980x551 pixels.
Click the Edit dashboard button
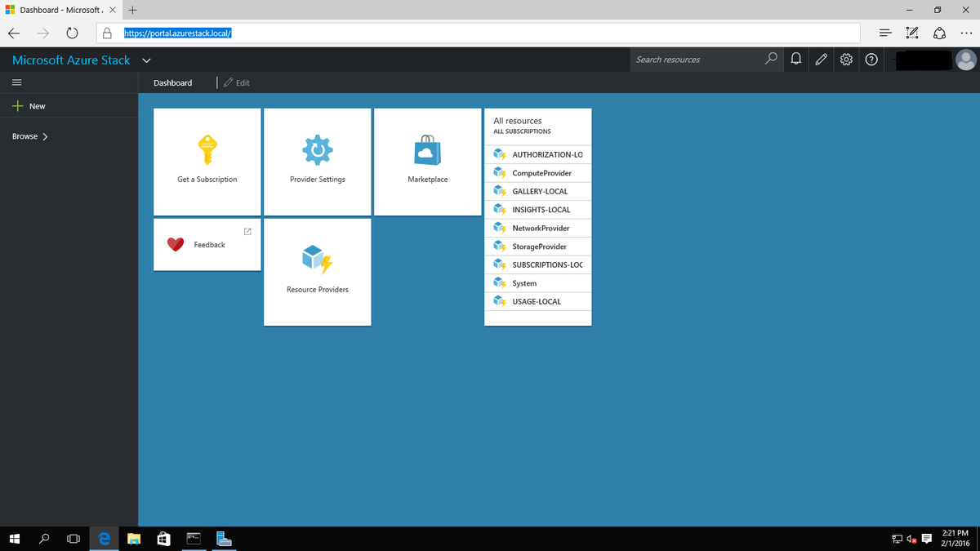click(x=236, y=82)
